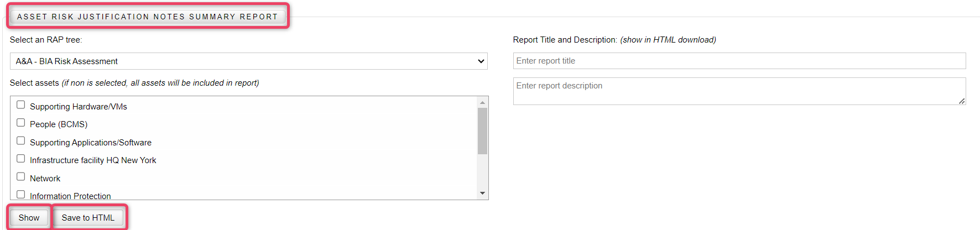This screenshot has height=230, width=980.
Task: Check the Information Protection checkbox
Action: coord(21,194)
